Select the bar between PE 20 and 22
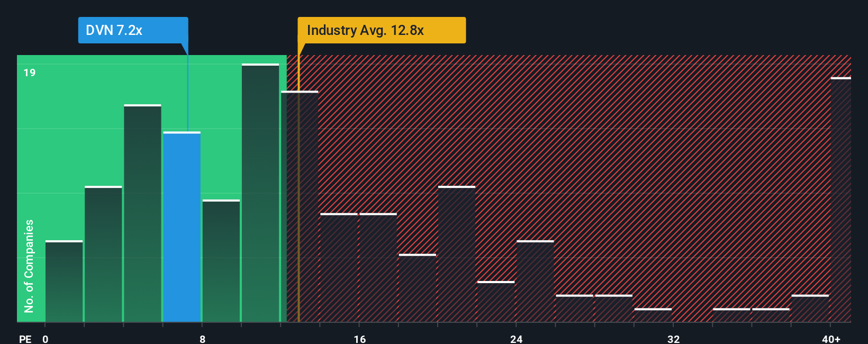The width and height of the screenshot is (868, 344). (457, 254)
